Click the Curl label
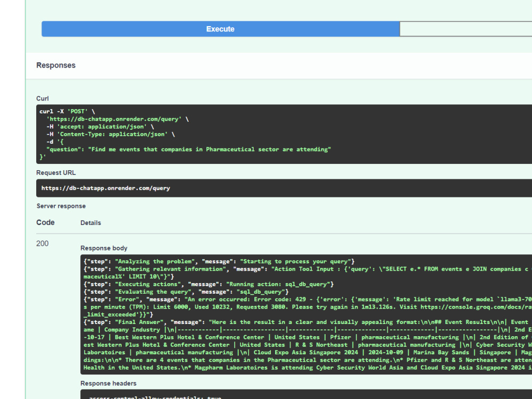This screenshot has height=399, width=532. (x=43, y=98)
